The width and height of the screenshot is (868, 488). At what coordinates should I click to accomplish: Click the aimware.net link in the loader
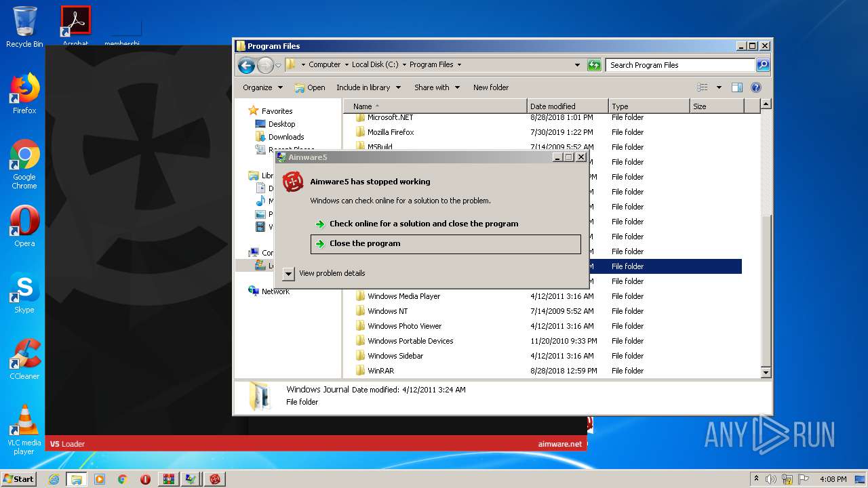click(559, 444)
